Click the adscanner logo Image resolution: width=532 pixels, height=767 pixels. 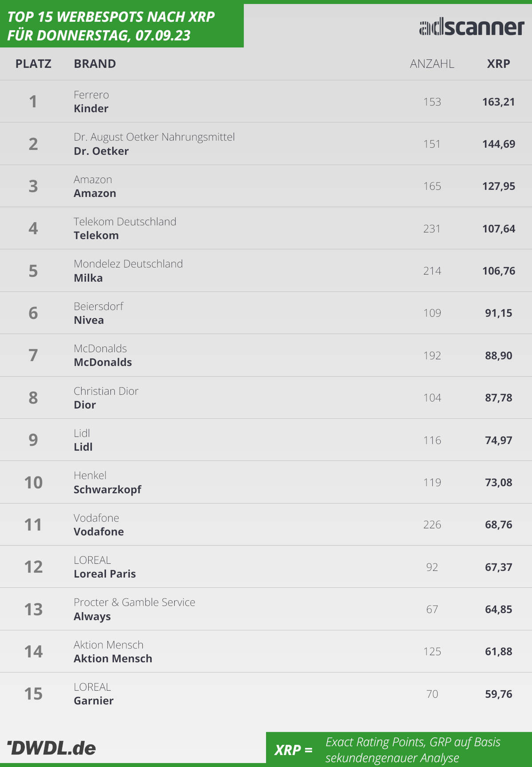(x=472, y=28)
